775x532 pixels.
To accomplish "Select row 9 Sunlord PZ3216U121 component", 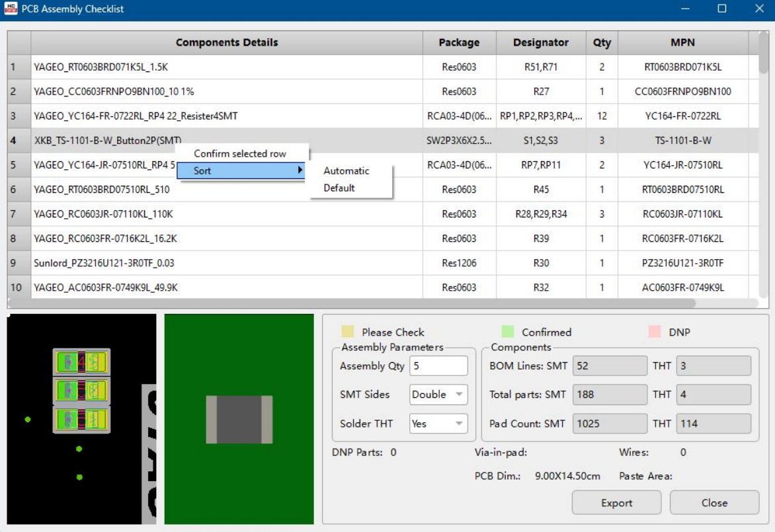I will [227, 263].
